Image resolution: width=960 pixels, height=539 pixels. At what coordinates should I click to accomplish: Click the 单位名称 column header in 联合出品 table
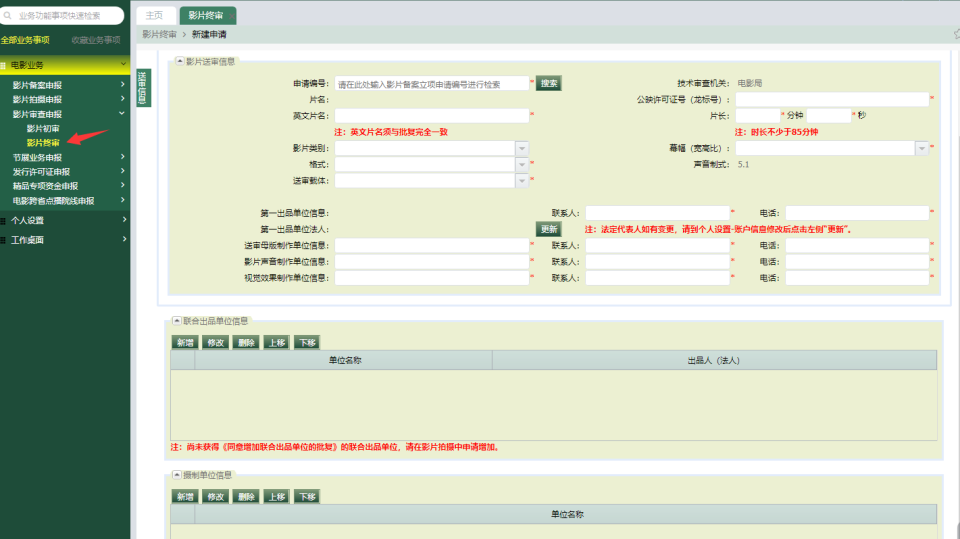(x=344, y=360)
